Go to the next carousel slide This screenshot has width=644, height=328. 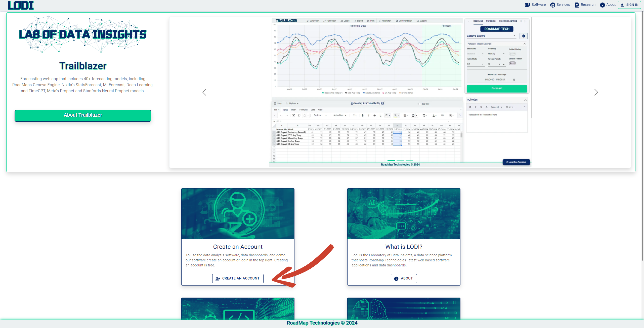click(x=596, y=92)
